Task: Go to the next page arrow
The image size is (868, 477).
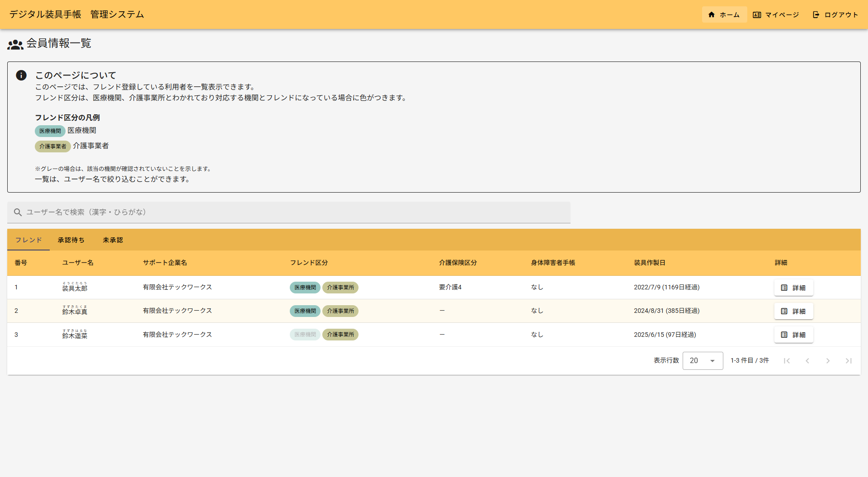Action: (828, 361)
